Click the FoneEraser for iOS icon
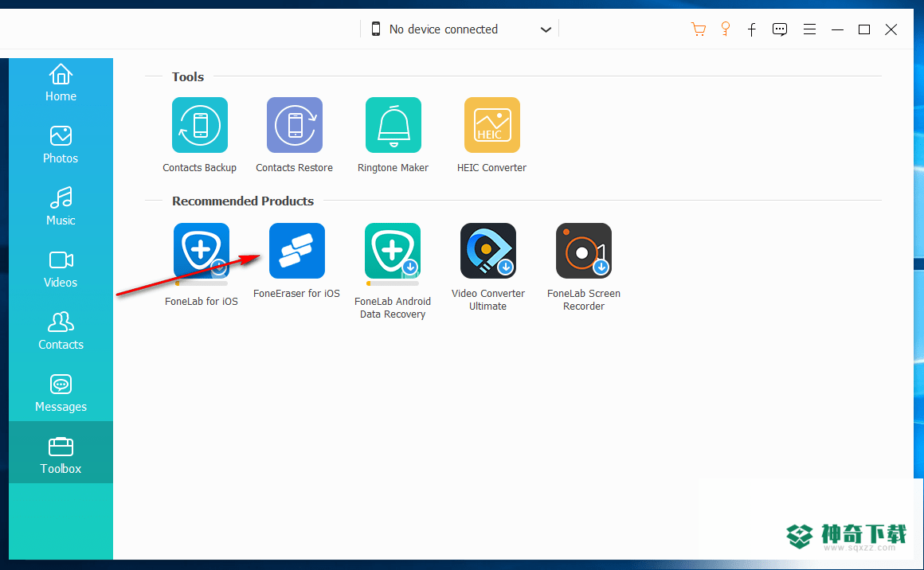The image size is (924, 570). coord(297,251)
